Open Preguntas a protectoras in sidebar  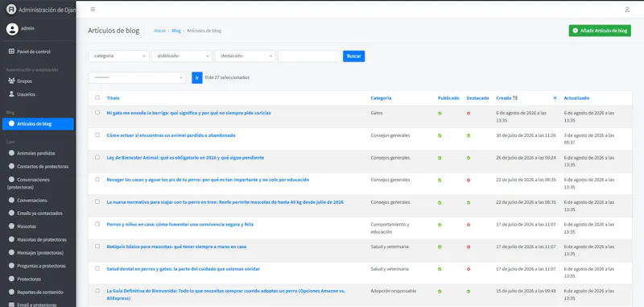[38, 266]
